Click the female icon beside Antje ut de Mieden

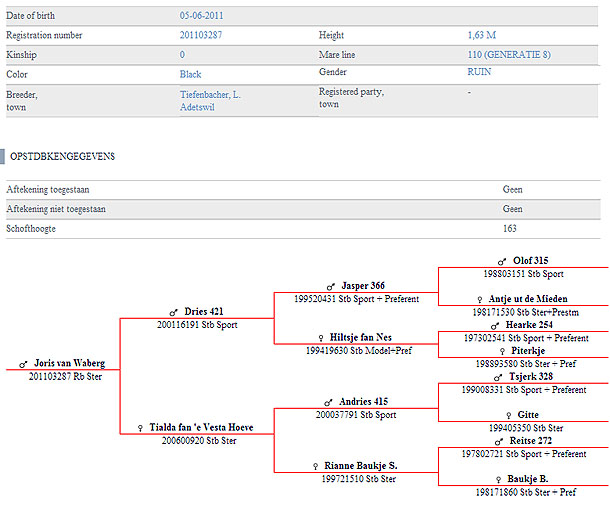tap(480, 299)
